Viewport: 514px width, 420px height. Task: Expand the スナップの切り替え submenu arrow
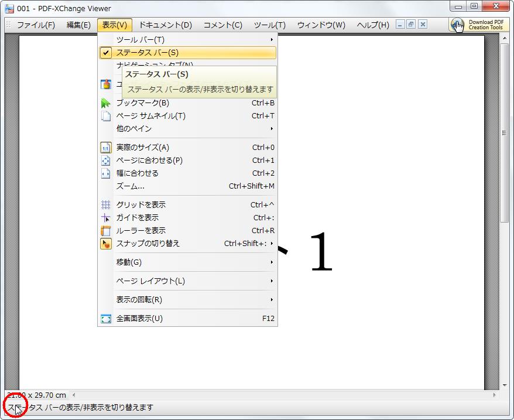coord(272,244)
